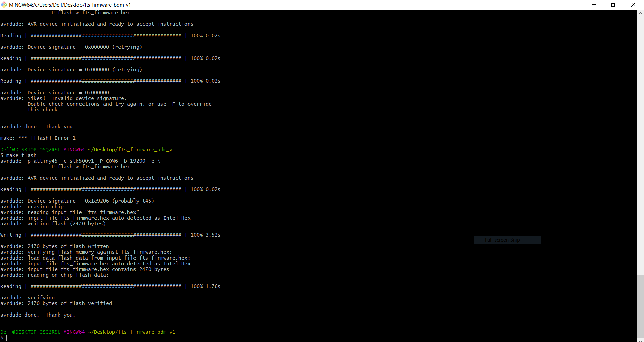Restore down the MINGW64 terminal window
Screen dimensions: 644x342
tap(613, 5)
